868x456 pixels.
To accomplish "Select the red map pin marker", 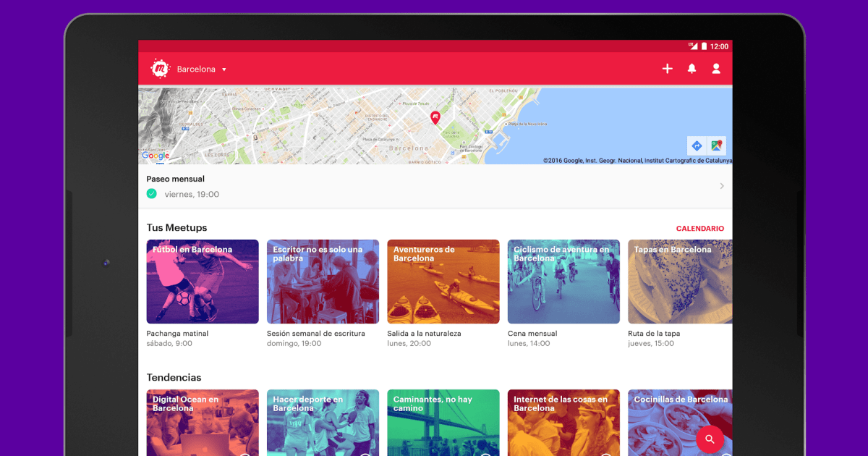I will (435, 117).
